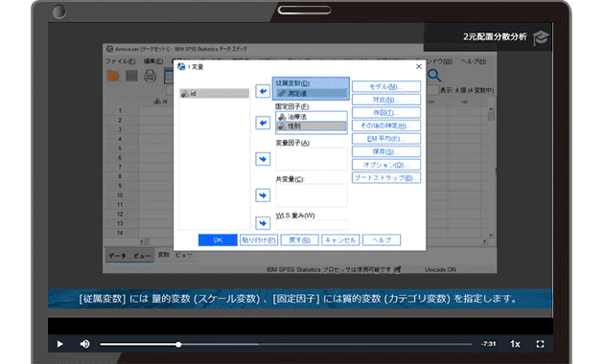604x364 pixels.
Task: Click the arrow button beside 固定因子
Action: click(x=263, y=123)
